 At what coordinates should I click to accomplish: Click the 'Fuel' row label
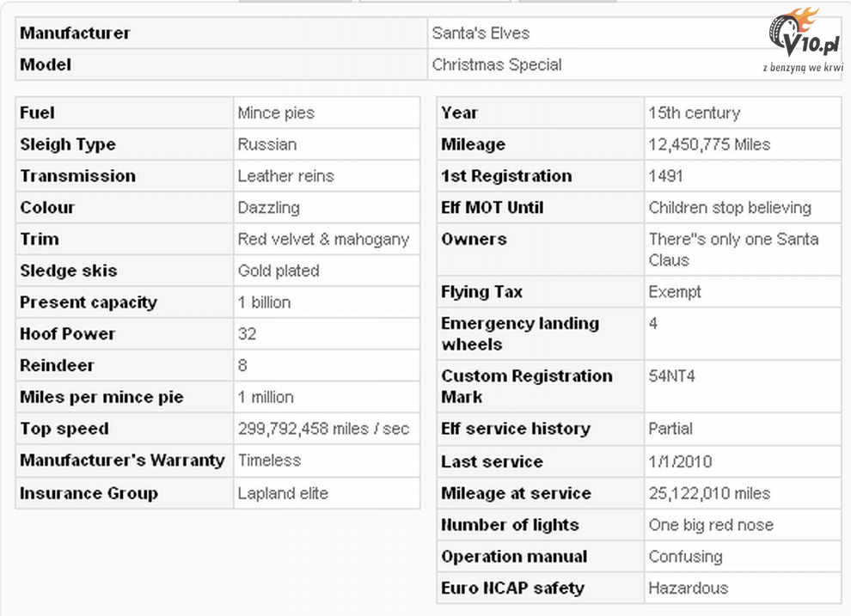tap(38, 113)
